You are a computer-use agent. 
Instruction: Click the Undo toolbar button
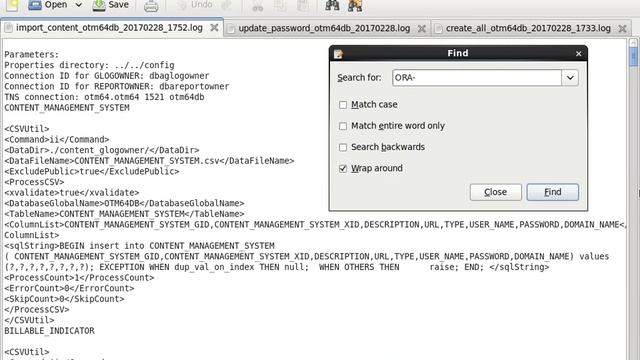pos(195,5)
